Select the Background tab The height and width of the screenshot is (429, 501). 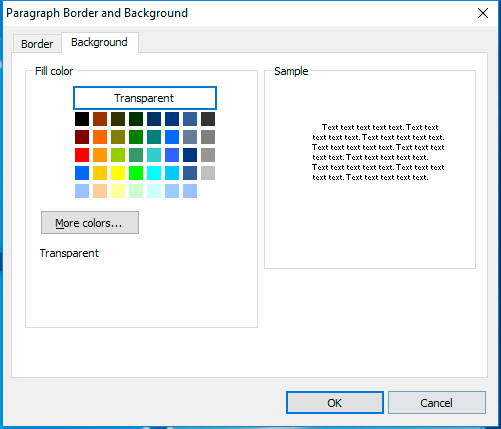[99, 42]
